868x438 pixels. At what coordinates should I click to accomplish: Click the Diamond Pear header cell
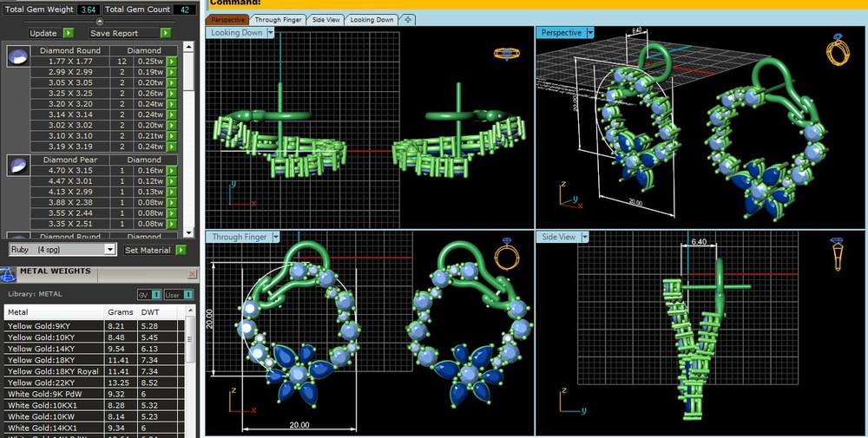point(69,160)
